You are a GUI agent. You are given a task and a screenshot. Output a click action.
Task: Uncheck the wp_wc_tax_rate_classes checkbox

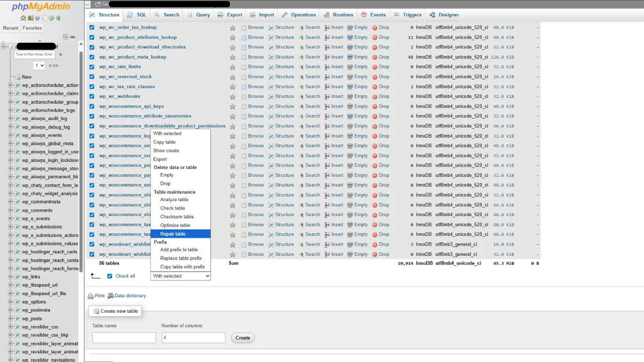pos(92,86)
